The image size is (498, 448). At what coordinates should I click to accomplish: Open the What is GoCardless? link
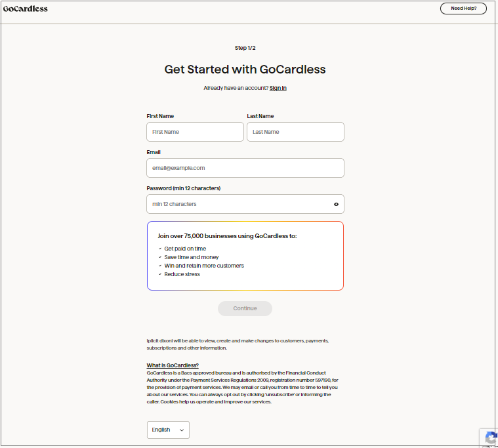173,365
